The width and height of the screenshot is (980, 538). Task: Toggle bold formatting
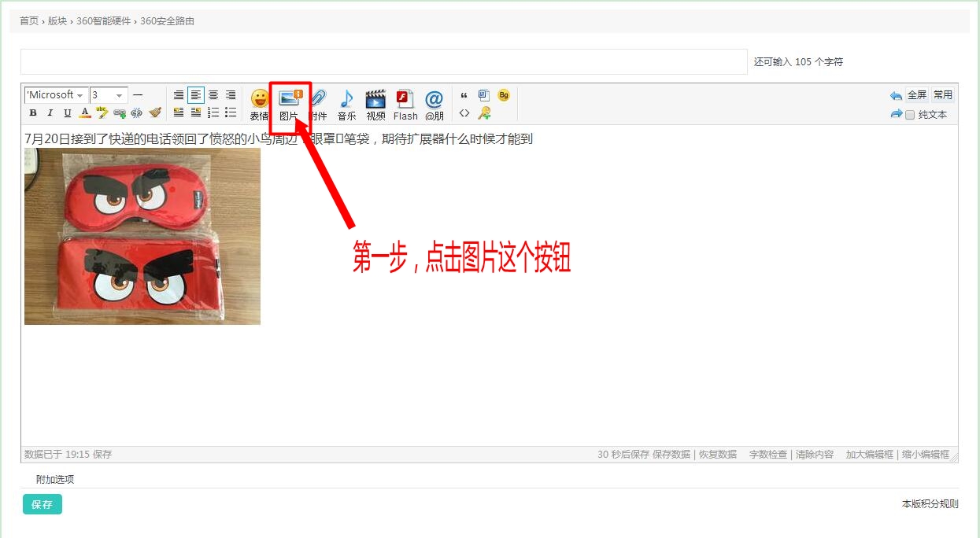[x=33, y=113]
